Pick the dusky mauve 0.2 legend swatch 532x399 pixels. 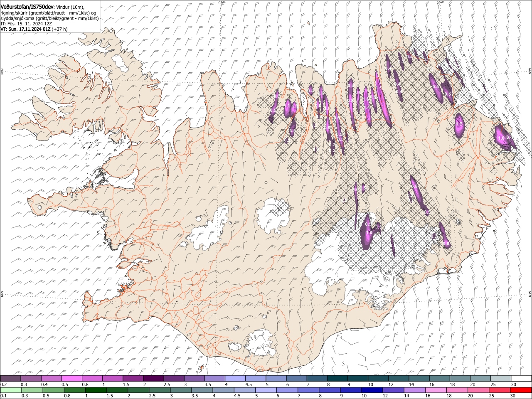tap(10, 379)
